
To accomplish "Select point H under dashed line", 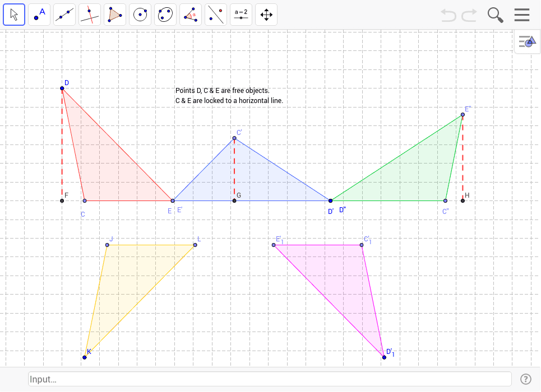I will 463,200.
